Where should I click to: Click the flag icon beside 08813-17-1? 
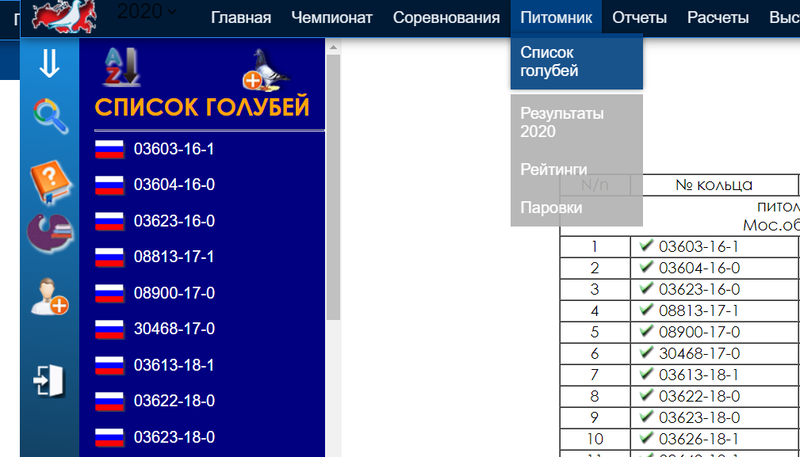pos(110,257)
